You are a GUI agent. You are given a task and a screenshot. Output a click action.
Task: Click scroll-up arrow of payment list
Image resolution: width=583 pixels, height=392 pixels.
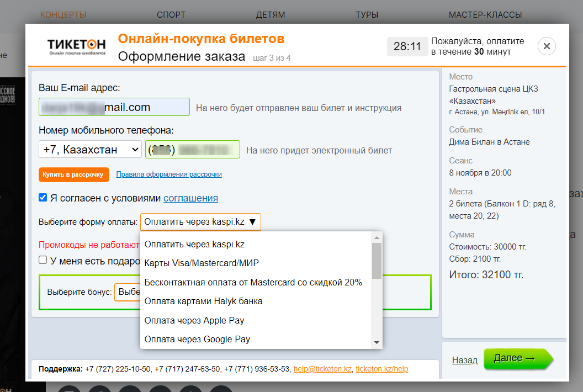377,237
